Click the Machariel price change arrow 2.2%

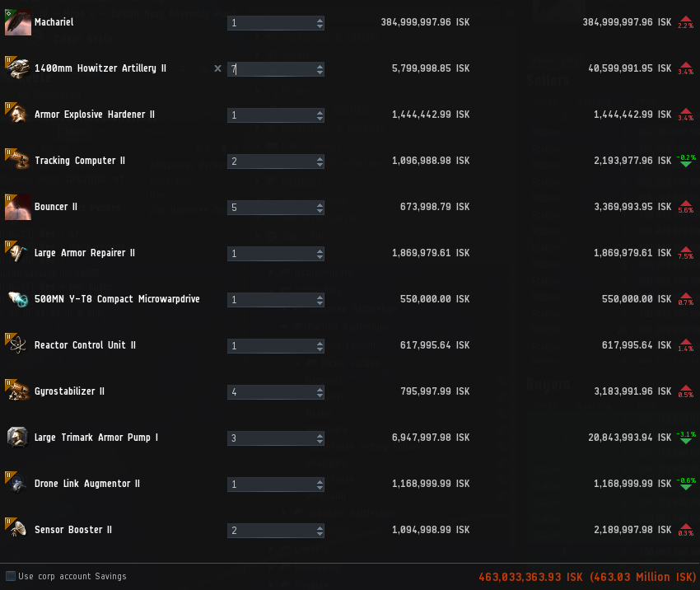(686, 22)
